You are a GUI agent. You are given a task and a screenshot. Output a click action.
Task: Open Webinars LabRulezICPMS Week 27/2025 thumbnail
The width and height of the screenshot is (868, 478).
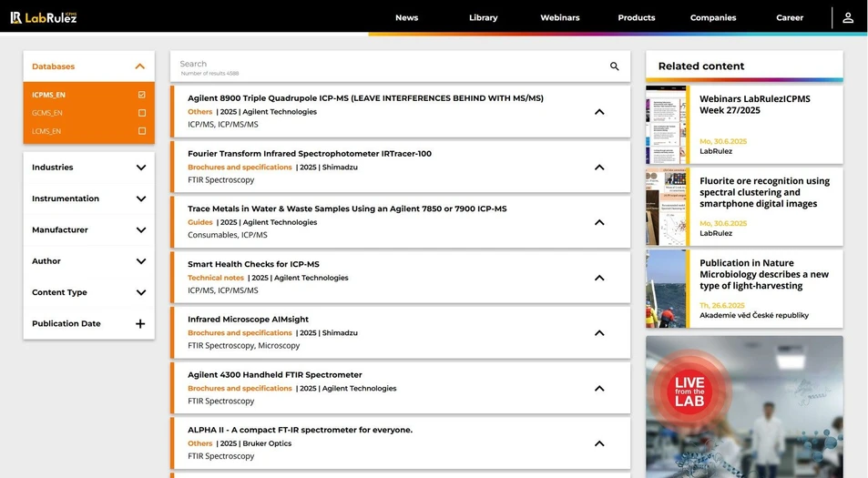pyautogui.click(x=666, y=125)
